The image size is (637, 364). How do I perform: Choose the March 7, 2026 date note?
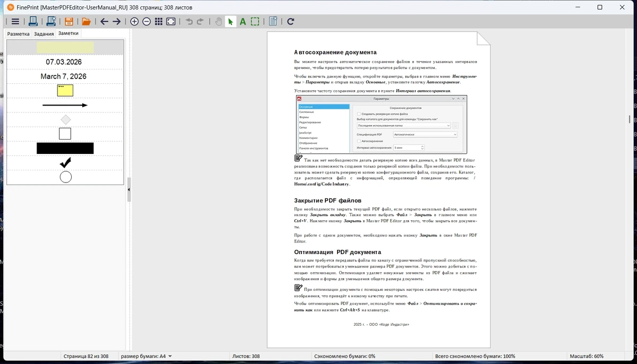coord(64,76)
